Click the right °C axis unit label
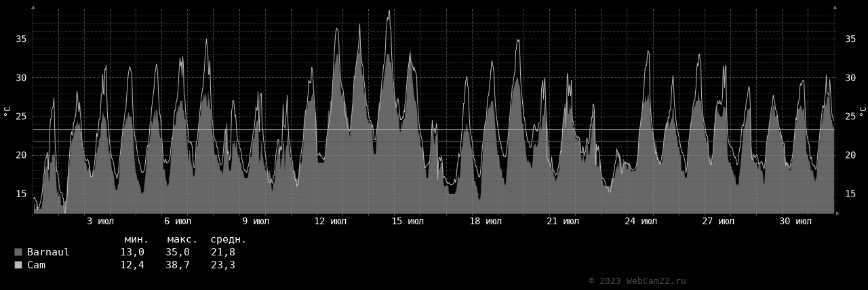Image resolution: width=868 pixels, height=290 pixels. [x=862, y=111]
